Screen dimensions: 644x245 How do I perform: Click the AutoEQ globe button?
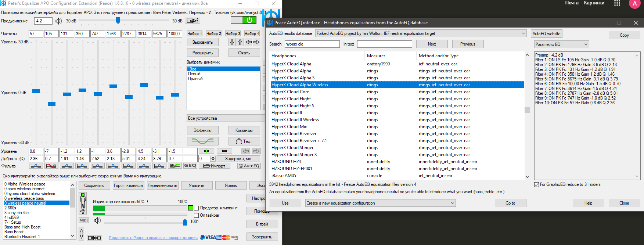249,166
